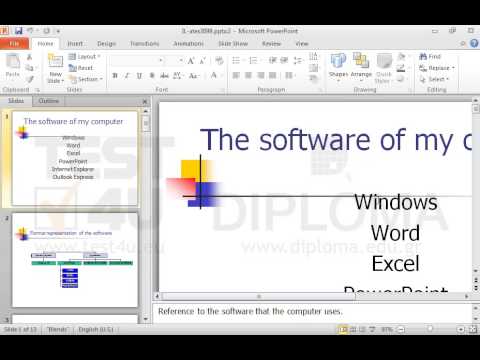Toggle Align Text Left
This screenshot has height=360, width=480.
tap(236, 76)
